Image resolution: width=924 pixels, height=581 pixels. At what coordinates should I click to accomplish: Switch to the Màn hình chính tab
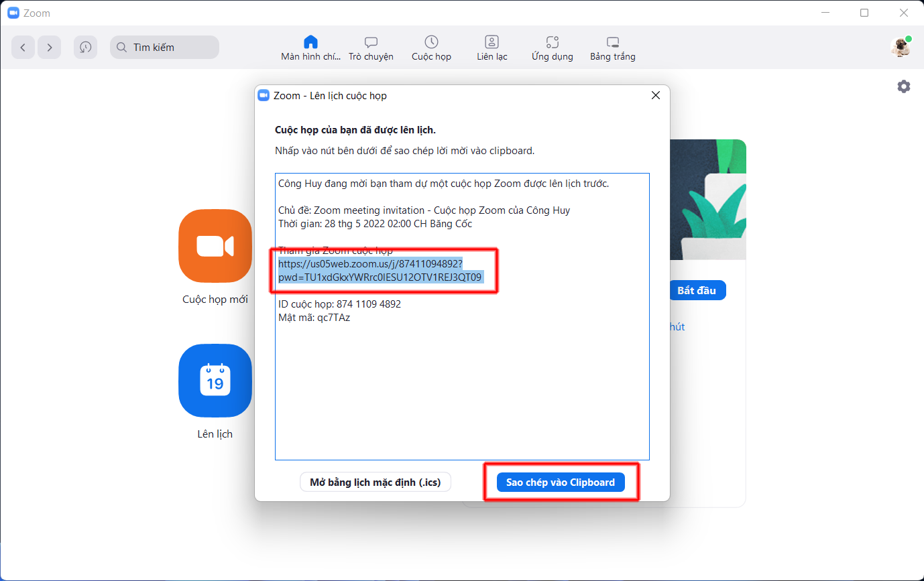(x=310, y=47)
